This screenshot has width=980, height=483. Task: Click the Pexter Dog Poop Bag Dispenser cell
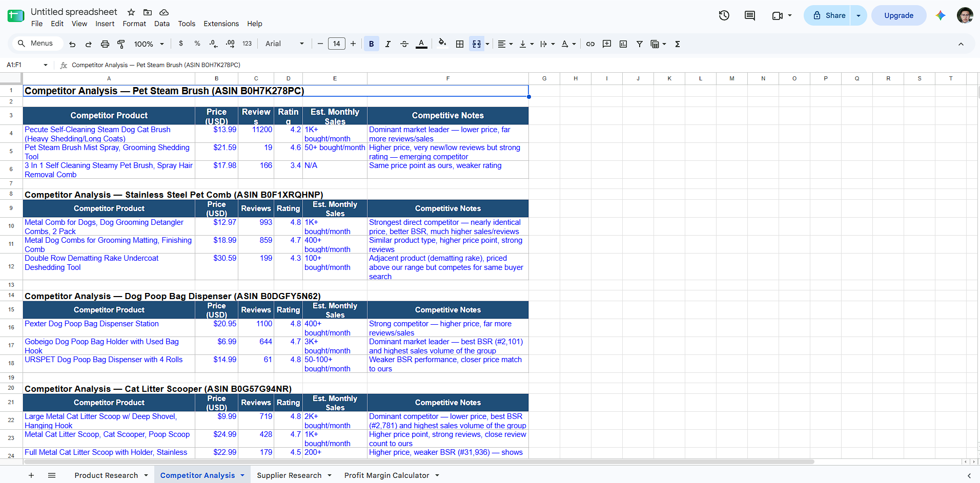pyautogui.click(x=109, y=328)
